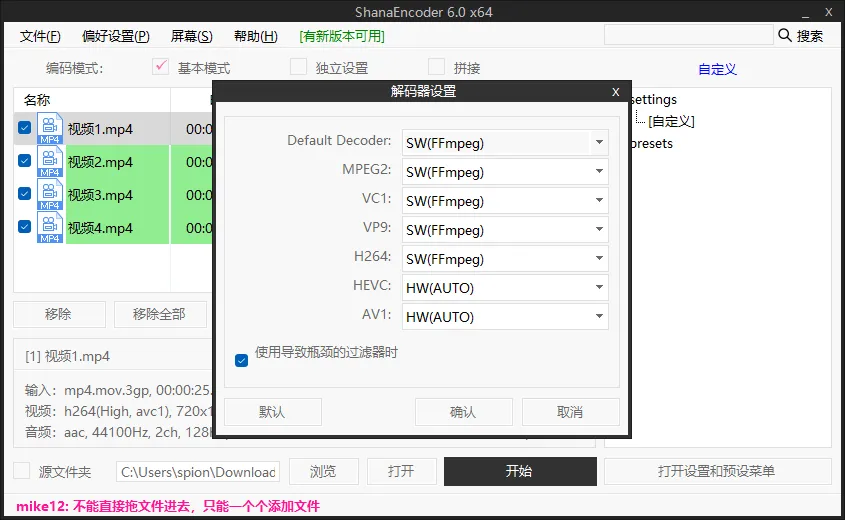
Task: Confirm with the 确认 button
Action: coord(463,412)
